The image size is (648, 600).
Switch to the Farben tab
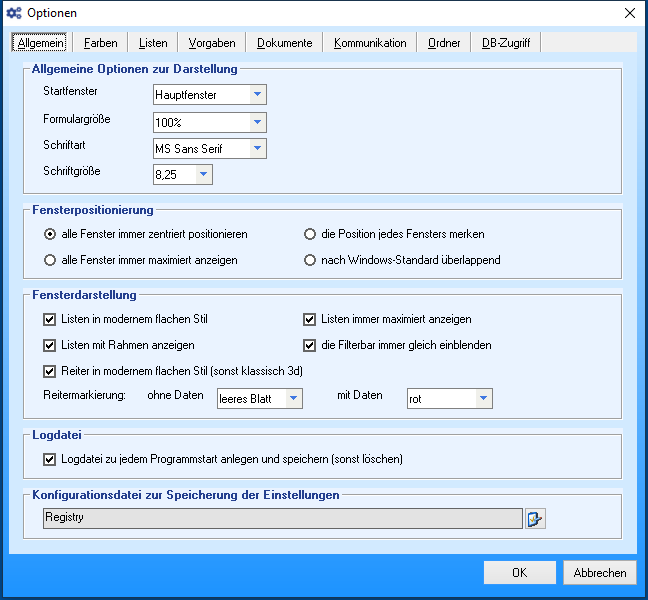click(x=100, y=43)
